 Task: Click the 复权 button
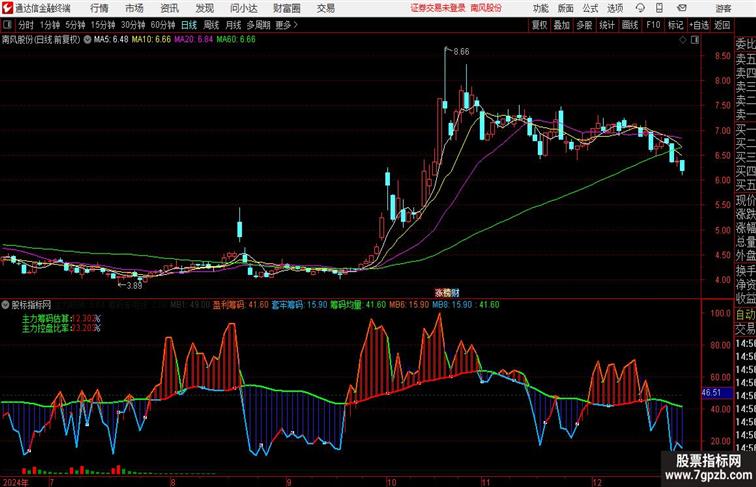pos(539,25)
